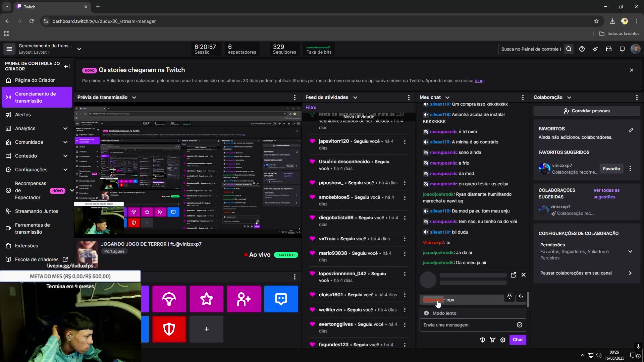Open Meu chat panel dropdown
Image resolution: width=644 pixels, height=362 pixels.
[447, 98]
